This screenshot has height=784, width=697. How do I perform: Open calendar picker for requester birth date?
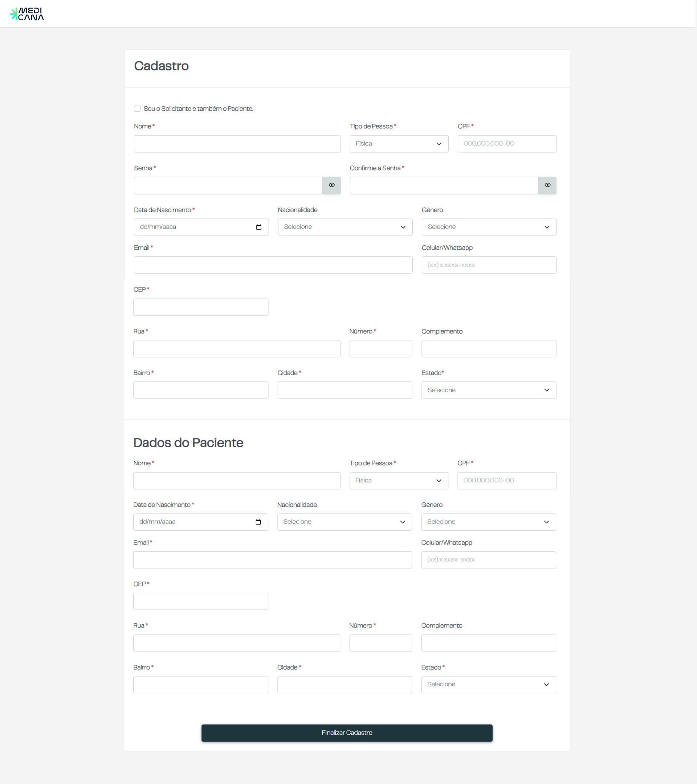tap(258, 227)
